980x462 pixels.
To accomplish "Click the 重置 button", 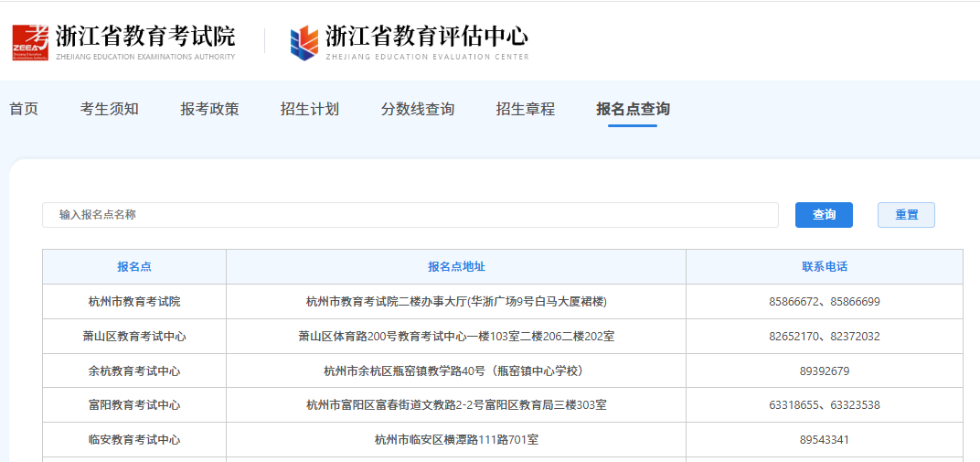I will click(x=906, y=215).
